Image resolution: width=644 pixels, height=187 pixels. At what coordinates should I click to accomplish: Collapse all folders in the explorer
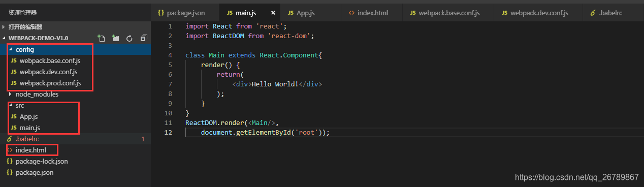point(144,38)
